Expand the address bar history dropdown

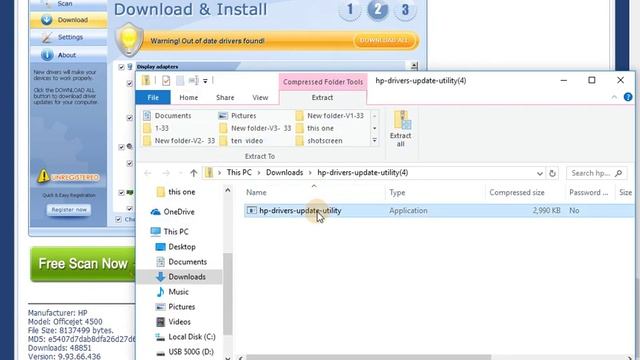pyautogui.click(x=539, y=173)
